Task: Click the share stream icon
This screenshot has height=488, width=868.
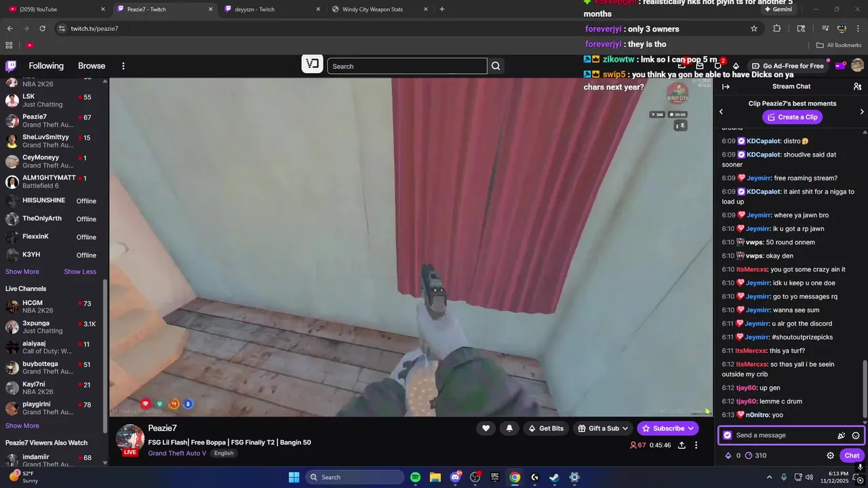Action: pos(681,445)
